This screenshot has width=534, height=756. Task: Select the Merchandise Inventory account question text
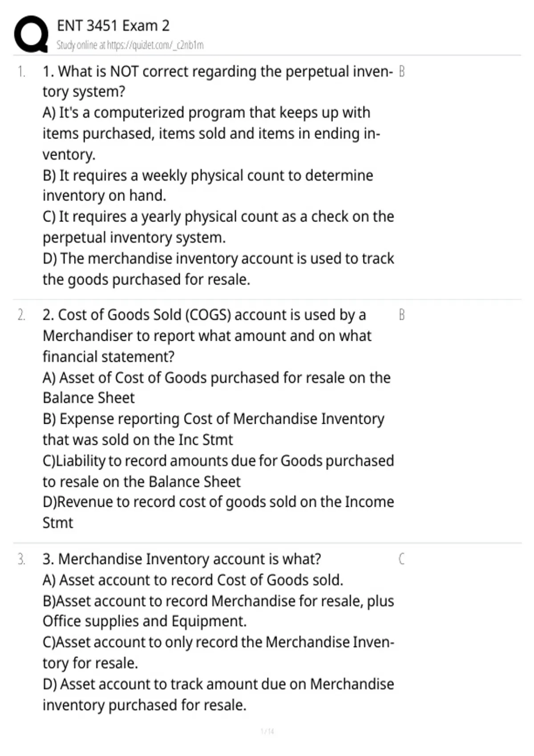tap(182, 559)
